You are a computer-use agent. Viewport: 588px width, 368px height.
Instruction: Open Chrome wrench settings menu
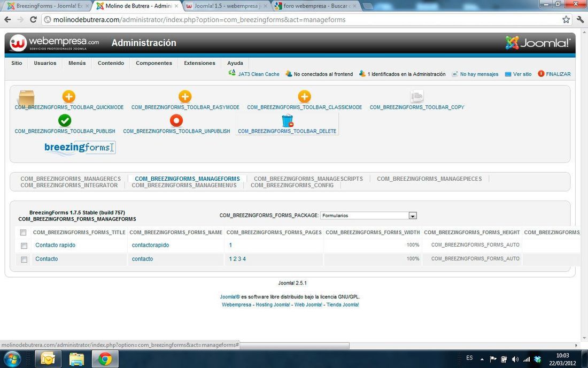coord(581,19)
